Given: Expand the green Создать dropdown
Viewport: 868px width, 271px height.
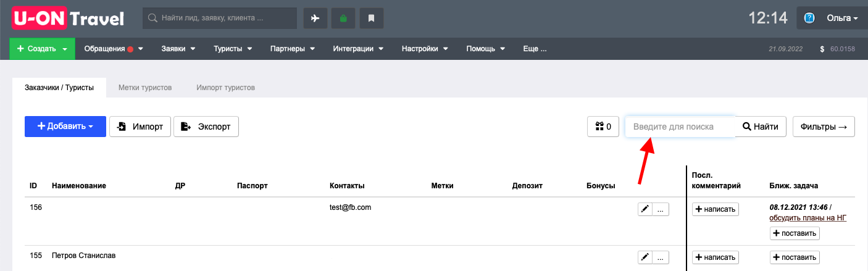Looking at the screenshot, I should [42, 49].
